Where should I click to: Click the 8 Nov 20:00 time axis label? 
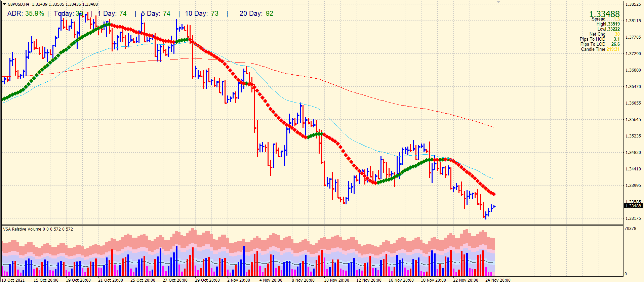coord(303,280)
